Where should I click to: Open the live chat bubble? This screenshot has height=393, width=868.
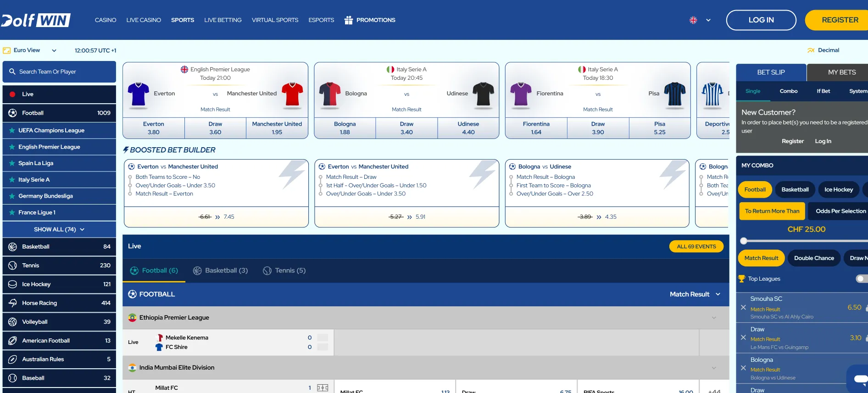tap(859, 378)
